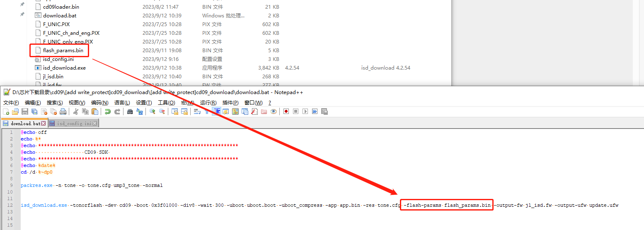Image resolution: width=644 pixels, height=230 pixels.
Task: Undo the last edit with the toolbar arrow
Action: click(108, 111)
